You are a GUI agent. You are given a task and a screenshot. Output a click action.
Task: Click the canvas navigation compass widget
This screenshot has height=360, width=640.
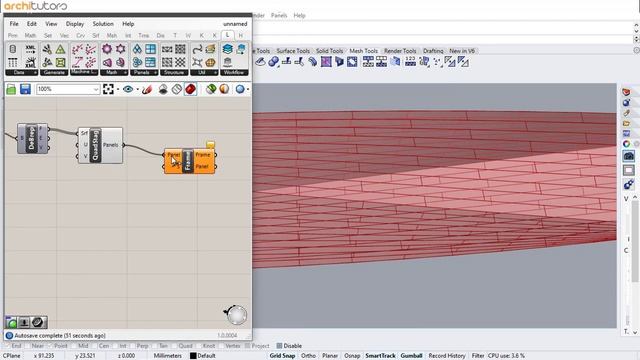tap(236, 315)
